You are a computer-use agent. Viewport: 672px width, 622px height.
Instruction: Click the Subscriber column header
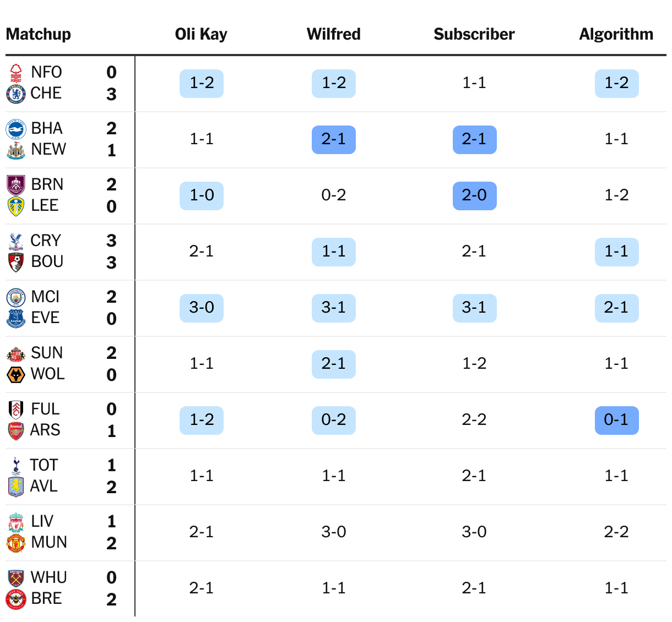click(x=474, y=34)
